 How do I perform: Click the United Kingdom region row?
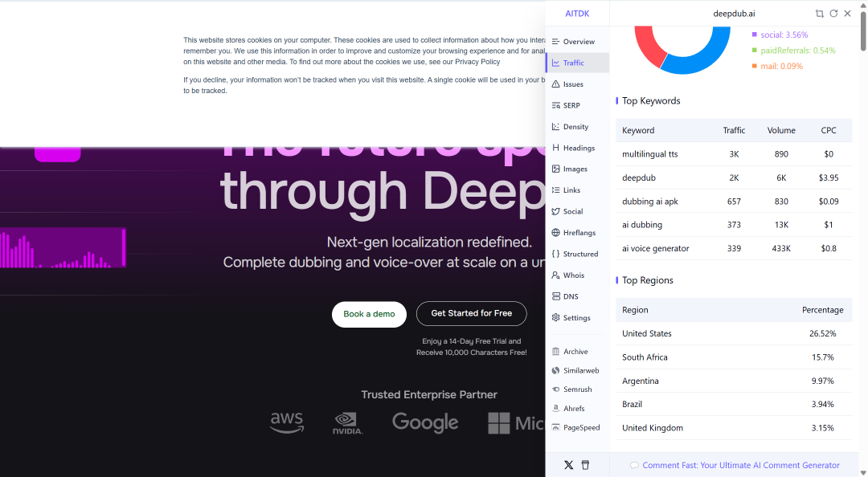tap(734, 428)
